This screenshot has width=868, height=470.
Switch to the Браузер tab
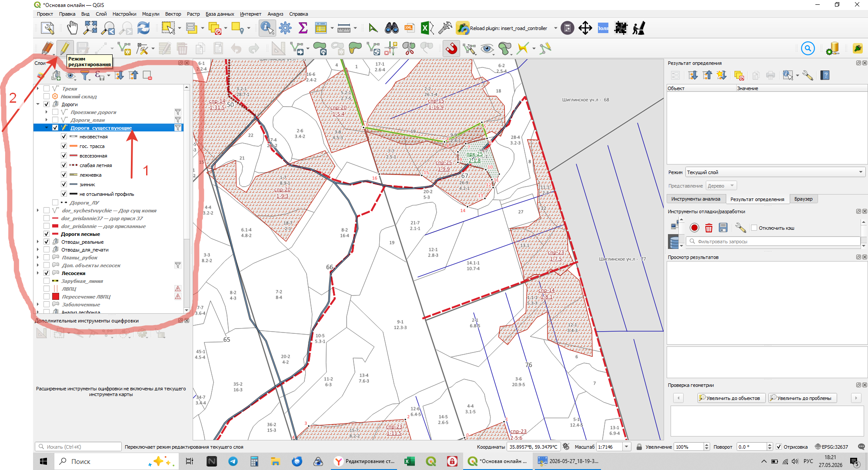pyautogui.click(x=803, y=199)
